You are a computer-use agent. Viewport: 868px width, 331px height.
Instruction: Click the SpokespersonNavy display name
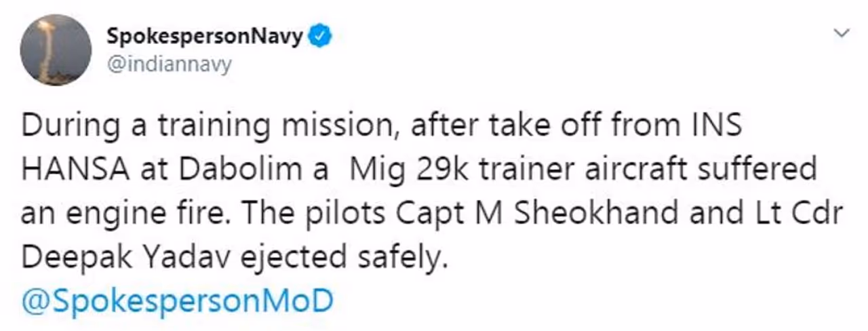[x=204, y=36]
